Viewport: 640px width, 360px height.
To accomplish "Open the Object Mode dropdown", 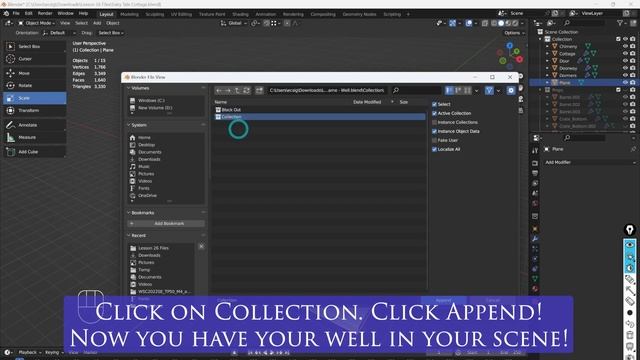I will coord(37,23).
